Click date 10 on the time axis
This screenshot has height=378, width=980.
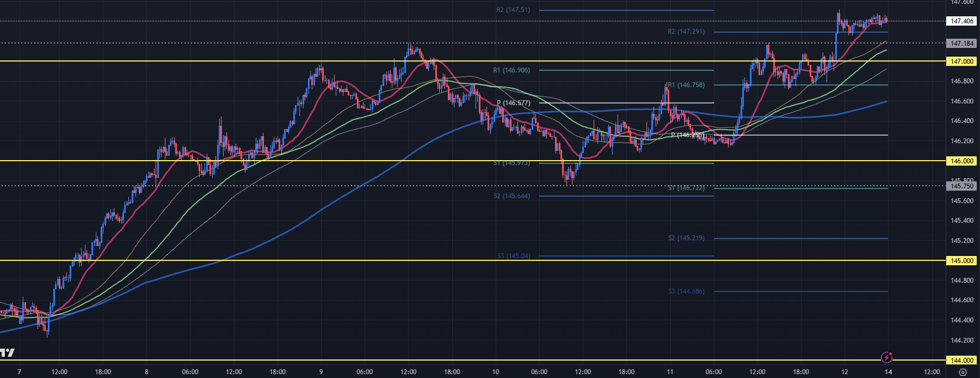tap(495, 372)
